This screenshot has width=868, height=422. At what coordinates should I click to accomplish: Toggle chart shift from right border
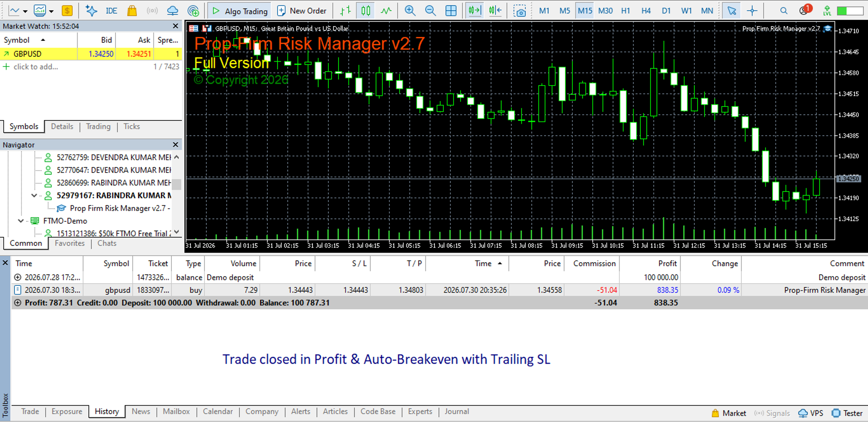[495, 11]
